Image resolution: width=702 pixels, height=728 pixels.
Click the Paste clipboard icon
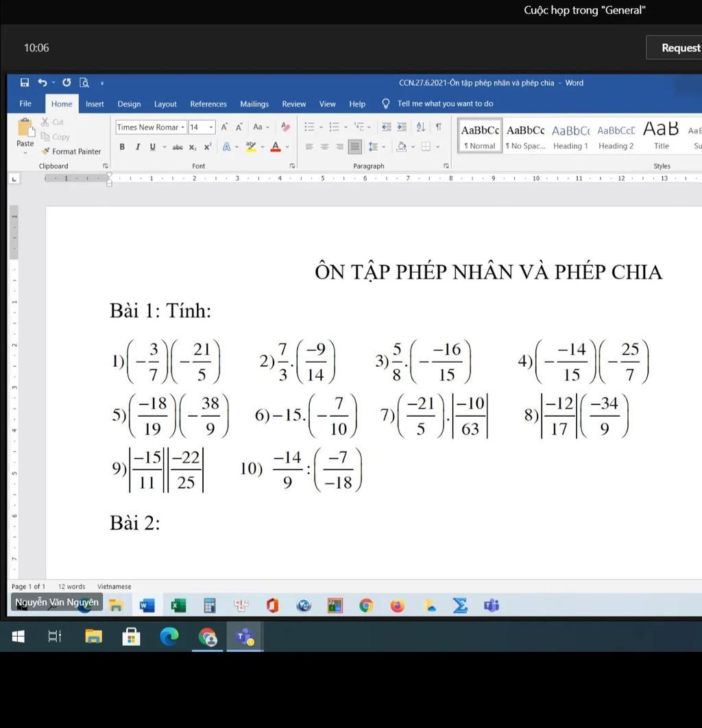point(25,128)
